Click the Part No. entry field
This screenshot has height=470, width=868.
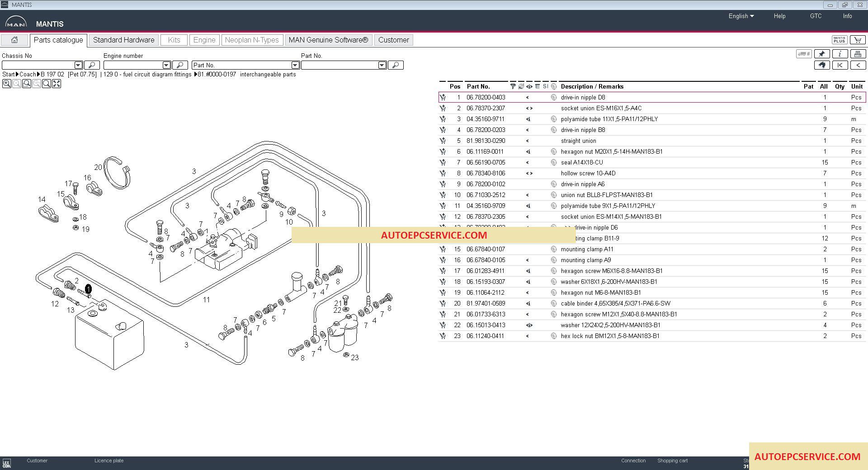tap(340, 65)
